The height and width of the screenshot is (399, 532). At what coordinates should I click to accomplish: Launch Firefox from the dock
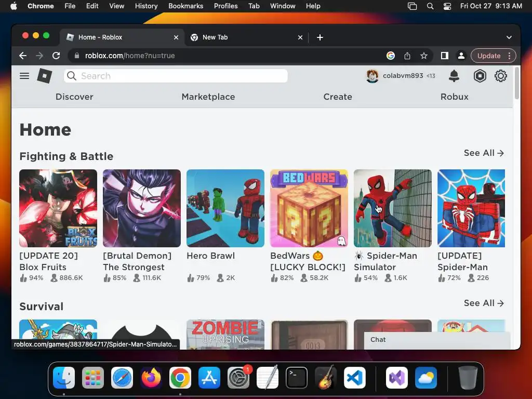tap(151, 378)
